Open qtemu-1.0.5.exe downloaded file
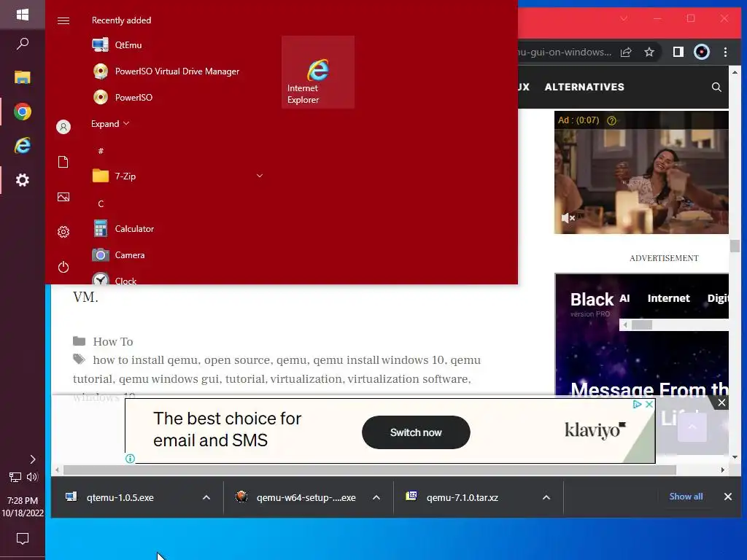 coord(120,497)
